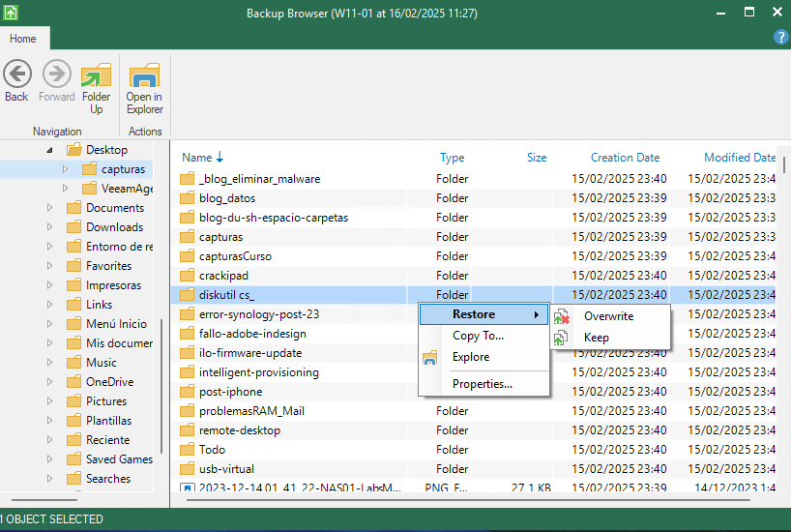Open the blue help question mark icon
This screenshot has width=791, height=532.
pos(781,37)
